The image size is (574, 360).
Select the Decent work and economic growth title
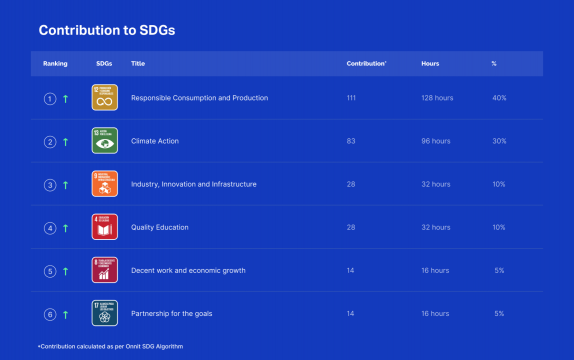(x=188, y=271)
